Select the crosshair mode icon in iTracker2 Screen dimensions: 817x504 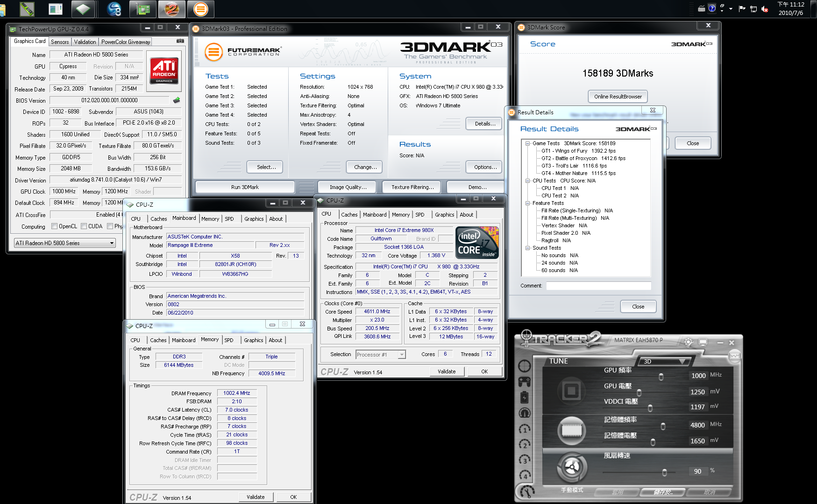click(525, 366)
